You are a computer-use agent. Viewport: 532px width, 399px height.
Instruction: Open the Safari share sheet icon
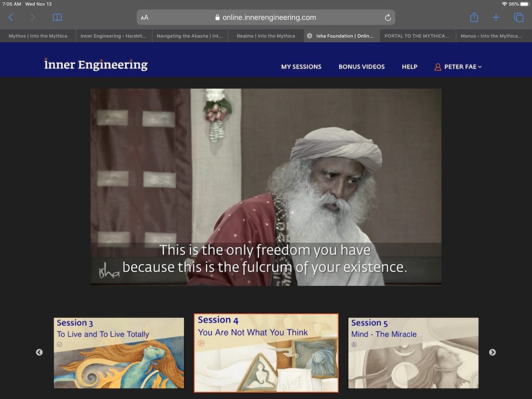click(474, 17)
